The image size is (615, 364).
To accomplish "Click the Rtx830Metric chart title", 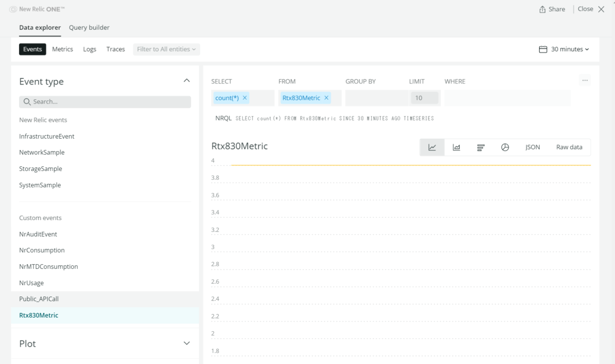I will click(239, 146).
